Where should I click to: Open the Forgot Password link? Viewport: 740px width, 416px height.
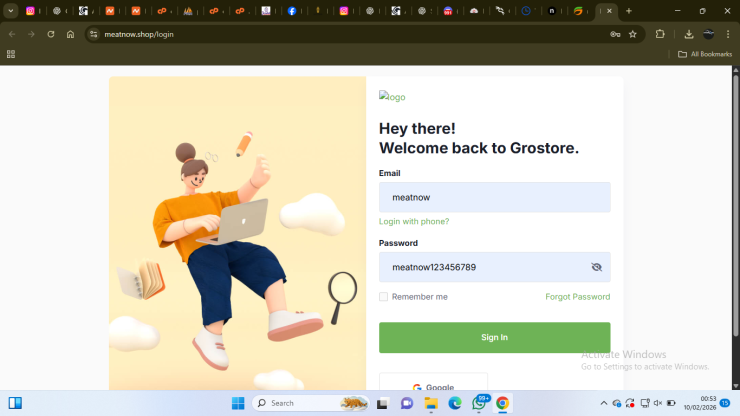click(x=578, y=297)
